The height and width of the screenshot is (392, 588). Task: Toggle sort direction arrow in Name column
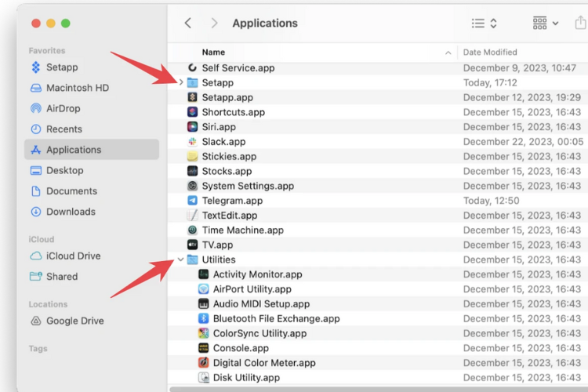[x=448, y=53]
